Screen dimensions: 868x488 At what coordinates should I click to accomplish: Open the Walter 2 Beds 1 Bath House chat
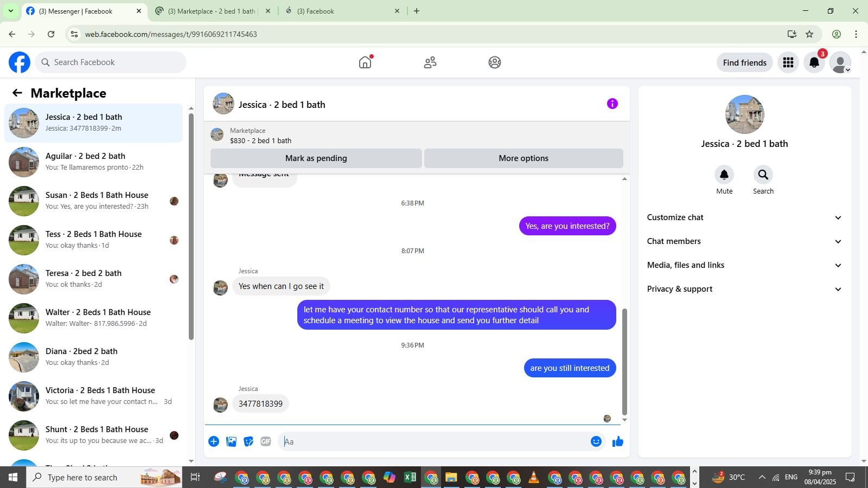(x=94, y=318)
